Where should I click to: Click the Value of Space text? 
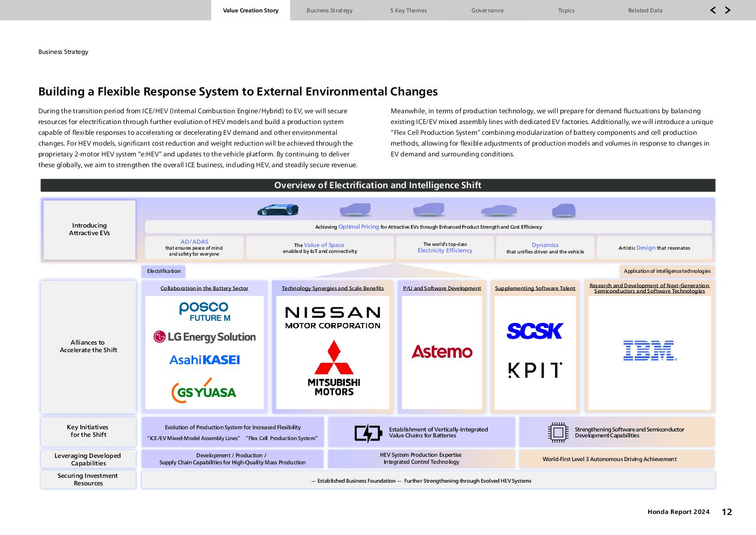point(324,245)
